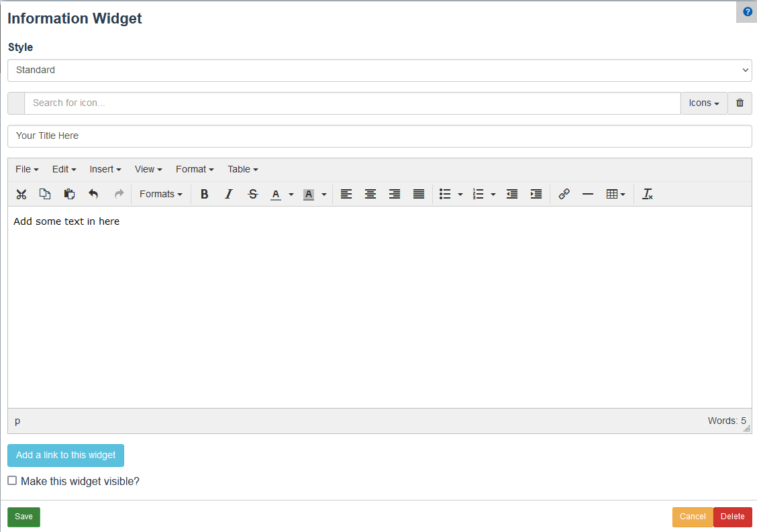The image size is (757, 532).
Task: Undo the last edit with the undo arrow
Action: click(x=94, y=194)
